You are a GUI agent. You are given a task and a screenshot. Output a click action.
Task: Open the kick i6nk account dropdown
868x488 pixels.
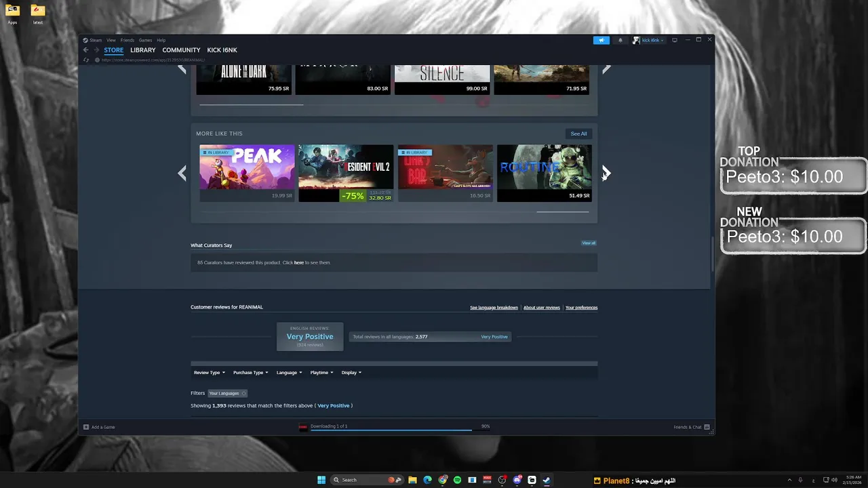(649, 40)
